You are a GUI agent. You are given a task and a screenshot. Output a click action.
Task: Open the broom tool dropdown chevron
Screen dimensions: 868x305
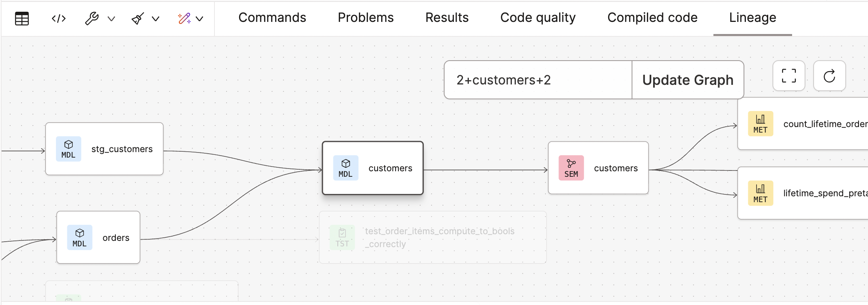[x=157, y=18]
